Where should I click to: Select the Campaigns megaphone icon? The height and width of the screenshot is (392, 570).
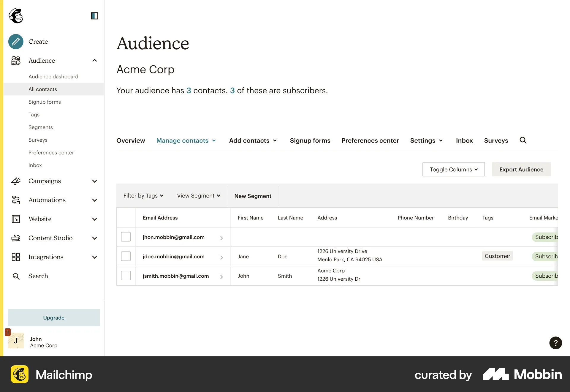point(15,181)
